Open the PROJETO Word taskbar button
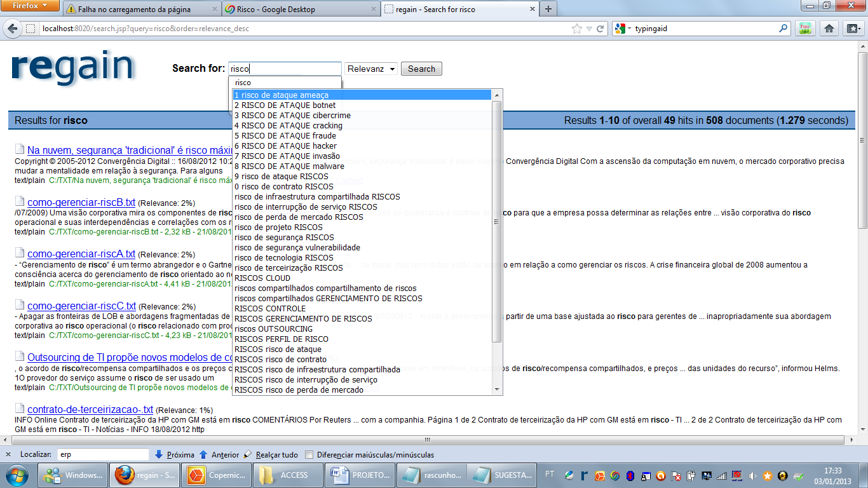The height and width of the screenshot is (488, 868). click(x=359, y=475)
